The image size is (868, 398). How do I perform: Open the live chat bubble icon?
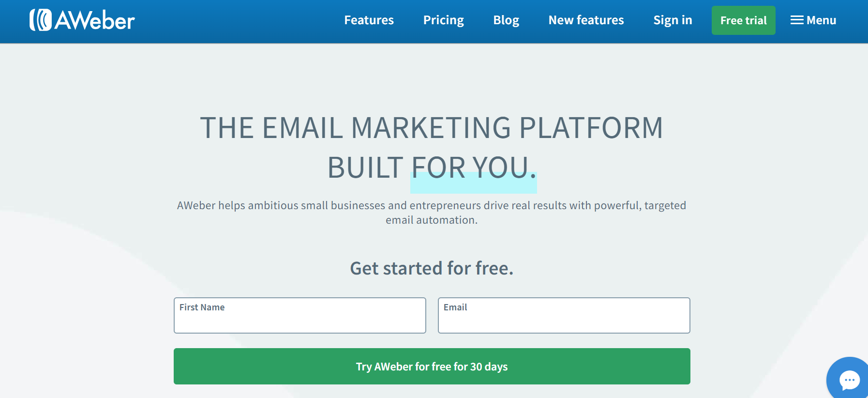click(x=849, y=380)
